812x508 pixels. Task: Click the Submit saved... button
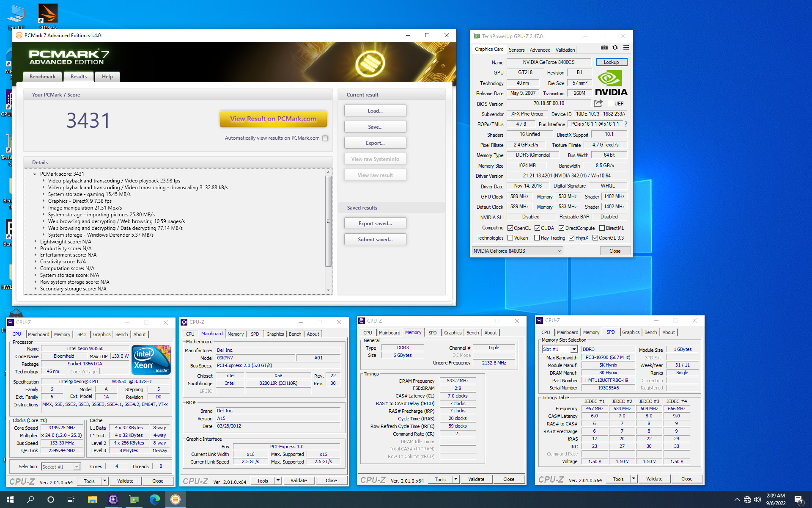[x=375, y=240]
